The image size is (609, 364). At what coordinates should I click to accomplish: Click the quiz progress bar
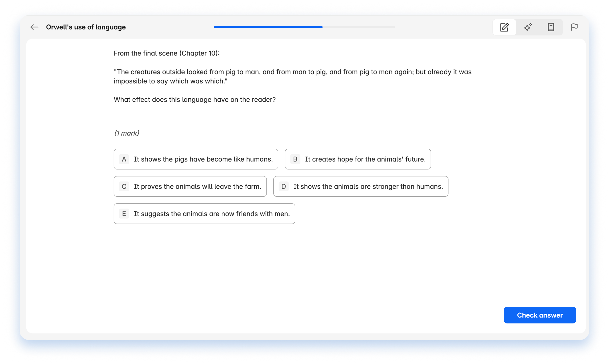[x=304, y=27]
